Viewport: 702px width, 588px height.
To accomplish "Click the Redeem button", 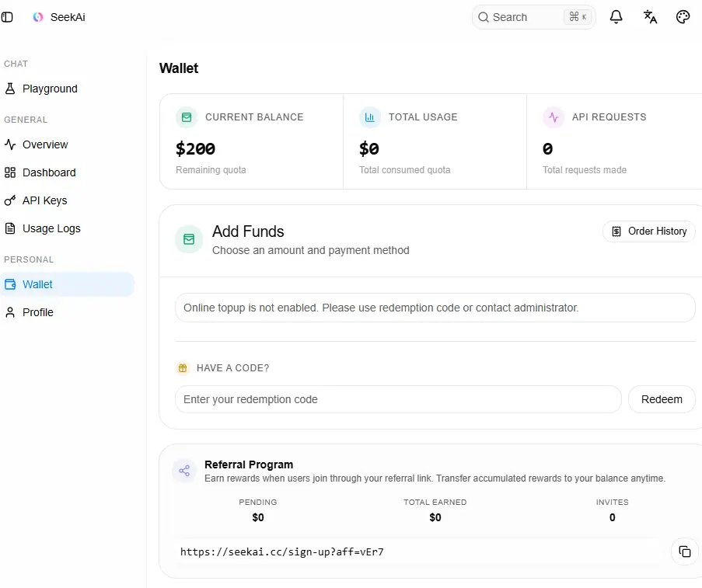I will point(662,399).
